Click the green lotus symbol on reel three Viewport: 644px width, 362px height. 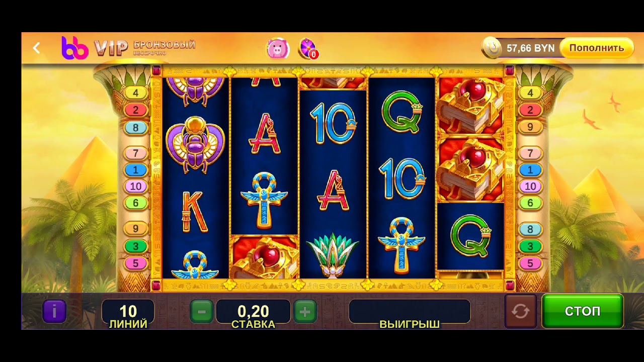pyautogui.click(x=332, y=255)
